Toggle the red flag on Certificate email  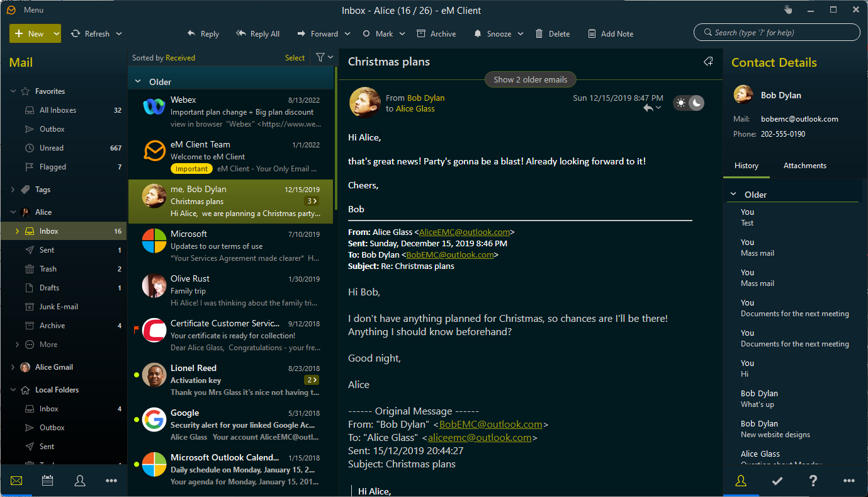pyautogui.click(x=136, y=329)
